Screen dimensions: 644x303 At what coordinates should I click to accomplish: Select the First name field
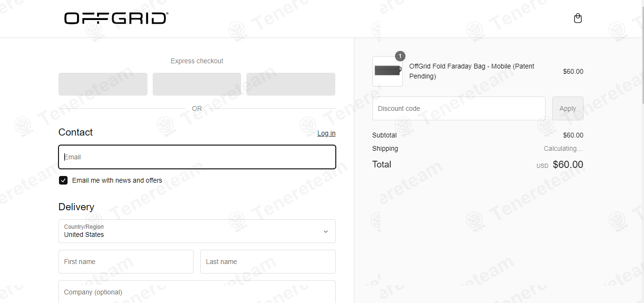126,262
